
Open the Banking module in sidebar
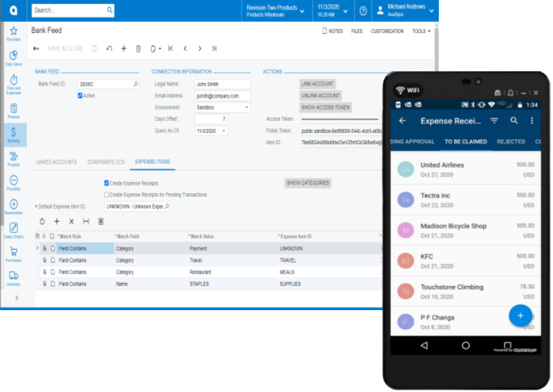tap(13, 135)
